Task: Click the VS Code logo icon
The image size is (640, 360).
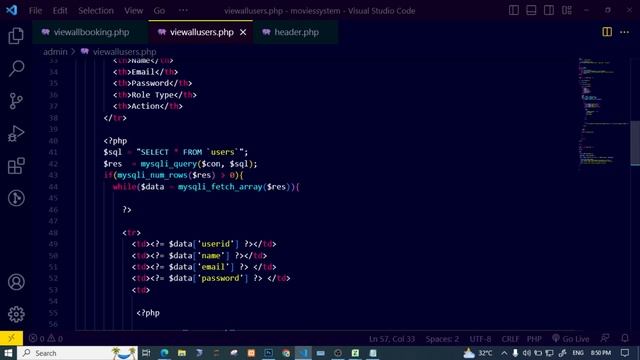Action: 11,10
